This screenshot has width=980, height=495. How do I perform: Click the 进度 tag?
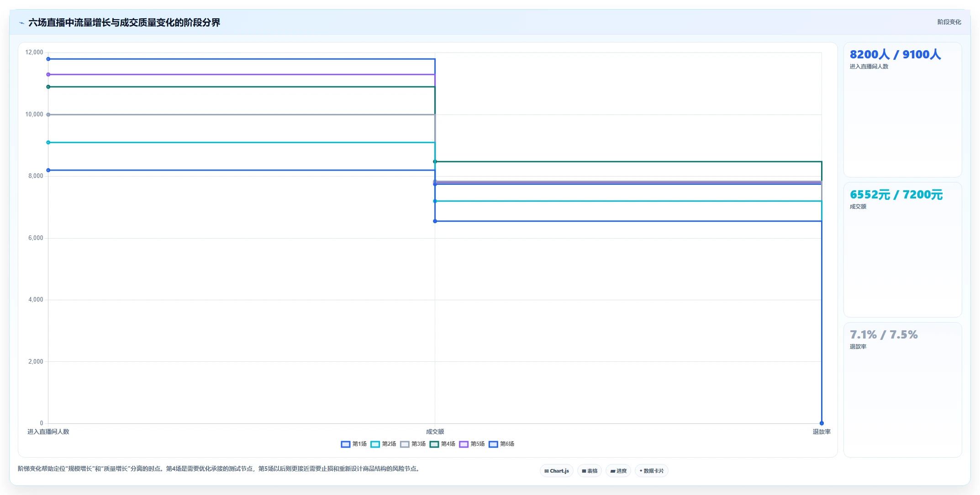tap(618, 471)
